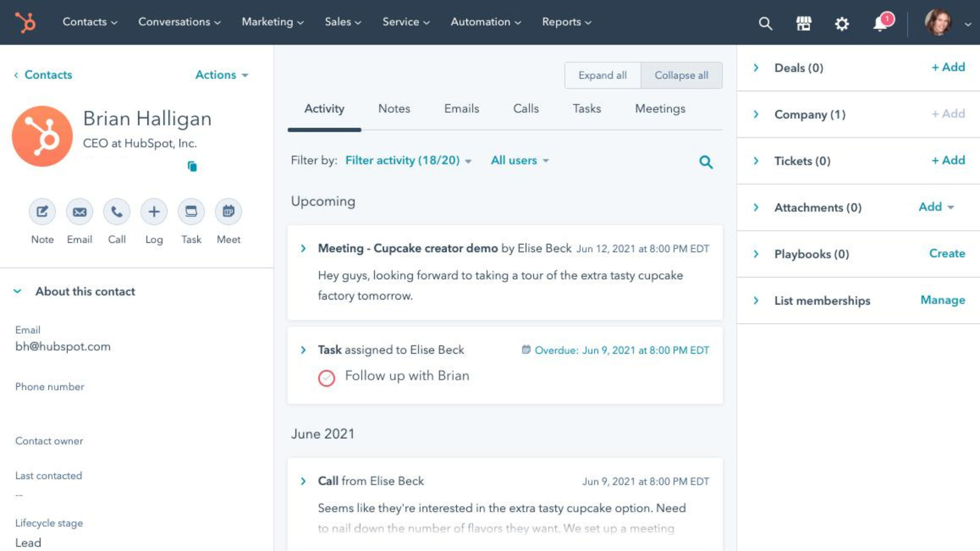
Task: Click the greyed-out Add link for Company
Action: [948, 114]
